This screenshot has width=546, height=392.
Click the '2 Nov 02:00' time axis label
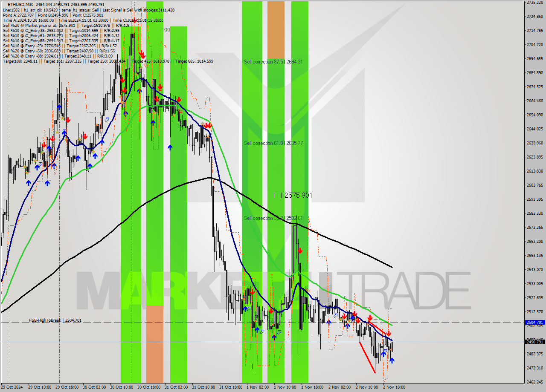point(340,387)
